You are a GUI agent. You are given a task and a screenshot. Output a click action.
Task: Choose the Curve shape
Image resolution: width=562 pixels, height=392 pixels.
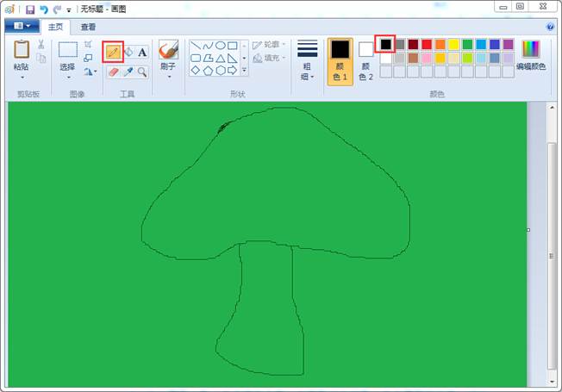208,46
